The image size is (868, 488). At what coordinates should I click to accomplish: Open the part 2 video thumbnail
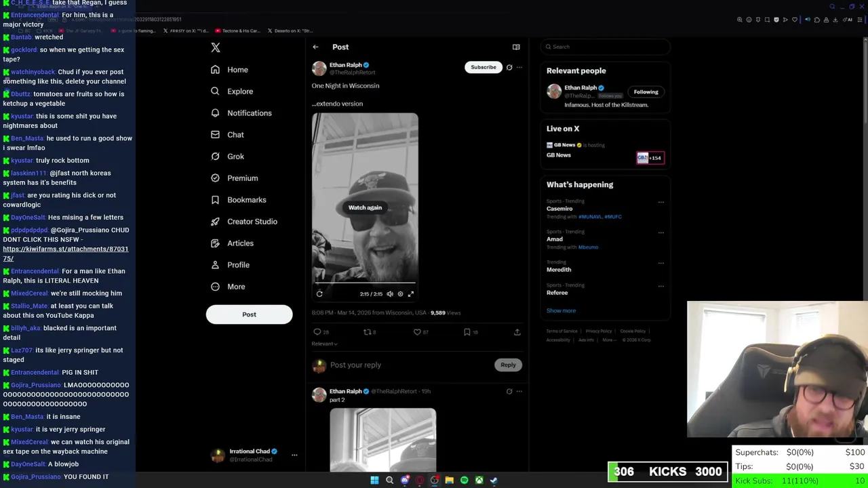point(383,439)
